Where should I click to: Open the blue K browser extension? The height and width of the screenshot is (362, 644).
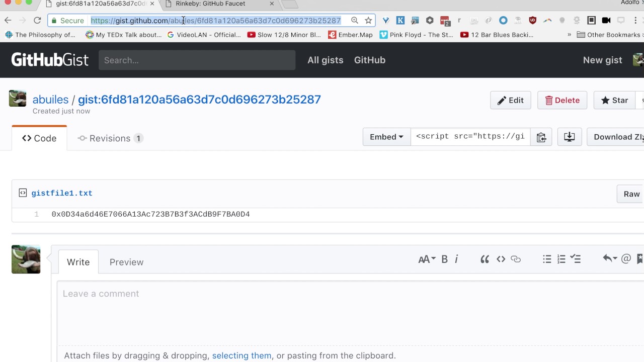(x=400, y=20)
